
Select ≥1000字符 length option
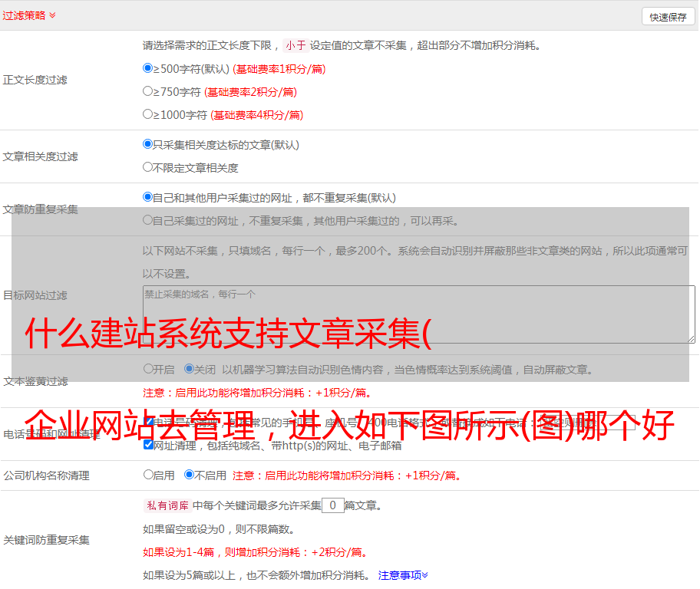tap(147, 114)
